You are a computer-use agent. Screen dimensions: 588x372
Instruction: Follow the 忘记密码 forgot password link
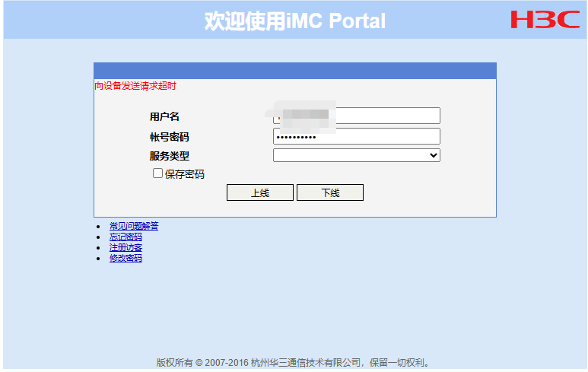point(126,237)
